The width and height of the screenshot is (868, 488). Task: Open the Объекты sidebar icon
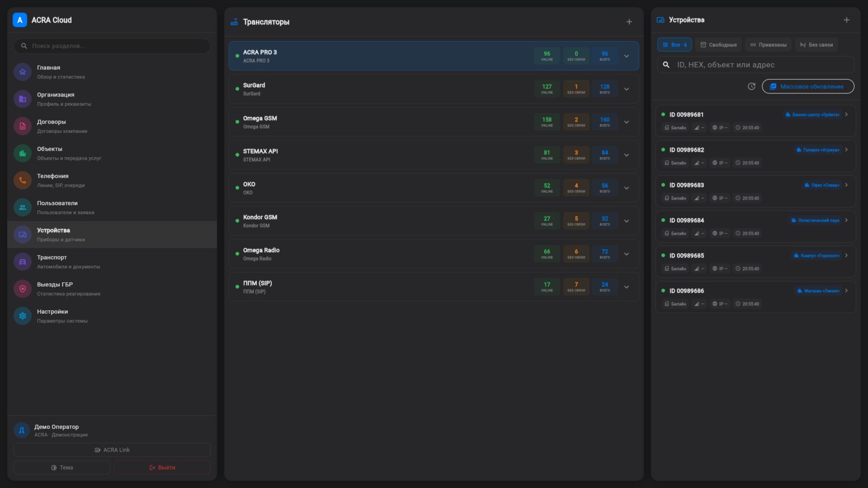pos(23,153)
